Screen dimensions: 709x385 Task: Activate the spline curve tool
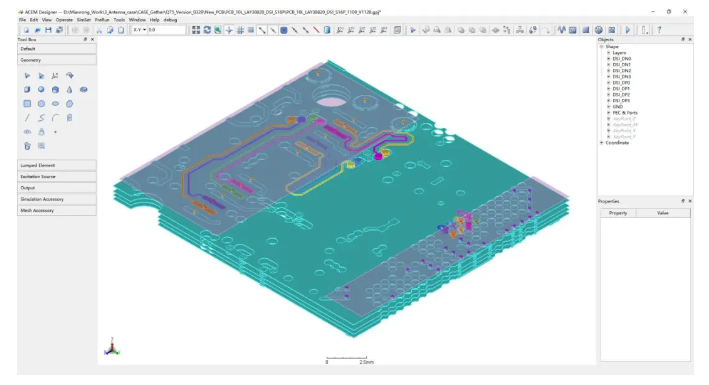41,118
